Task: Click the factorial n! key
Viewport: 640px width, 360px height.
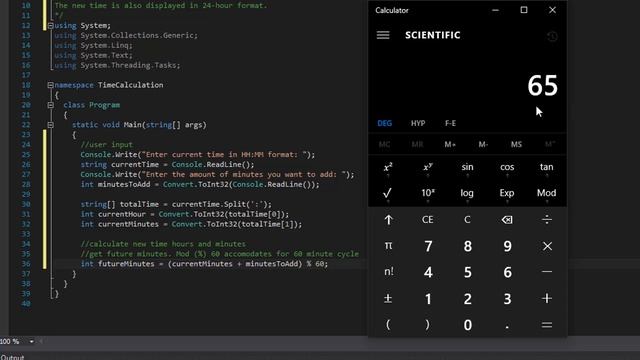Action: pos(388,272)
